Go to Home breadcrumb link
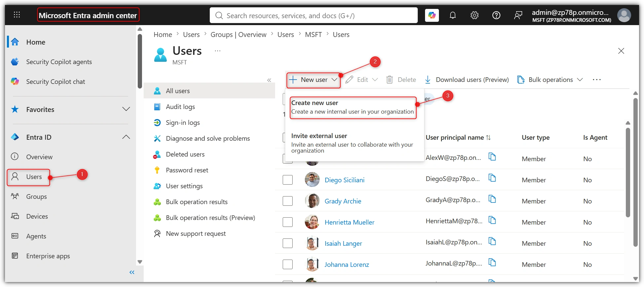Image resolution: width=644 pixels, height=287 pixels. click(x=163, y=34)
